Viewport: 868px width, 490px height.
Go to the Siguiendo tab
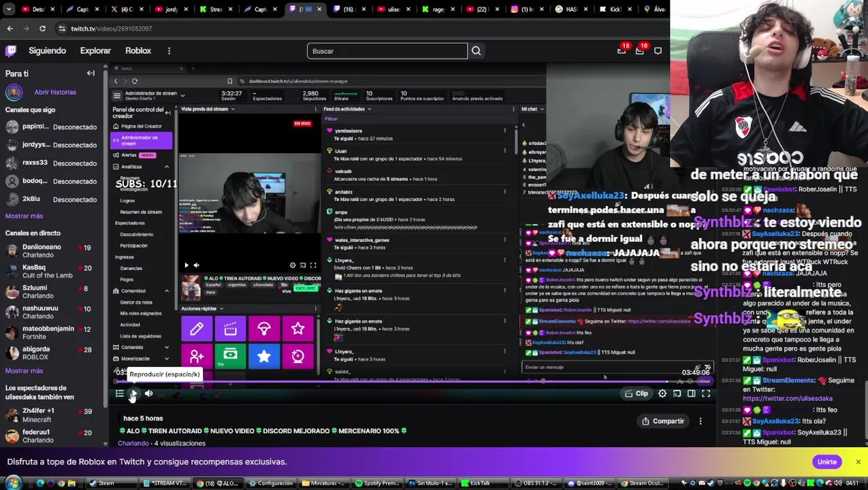click(x=47, y=51)
